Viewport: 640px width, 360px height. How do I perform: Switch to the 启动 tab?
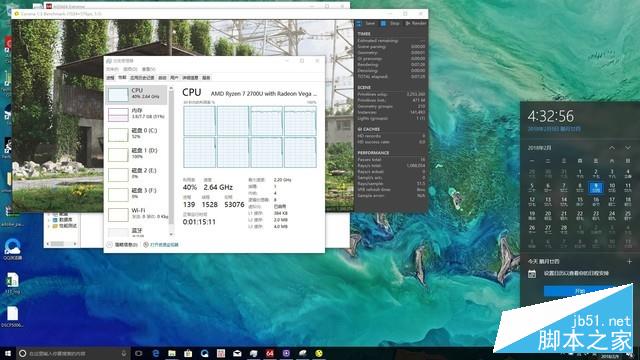(162, 78)
